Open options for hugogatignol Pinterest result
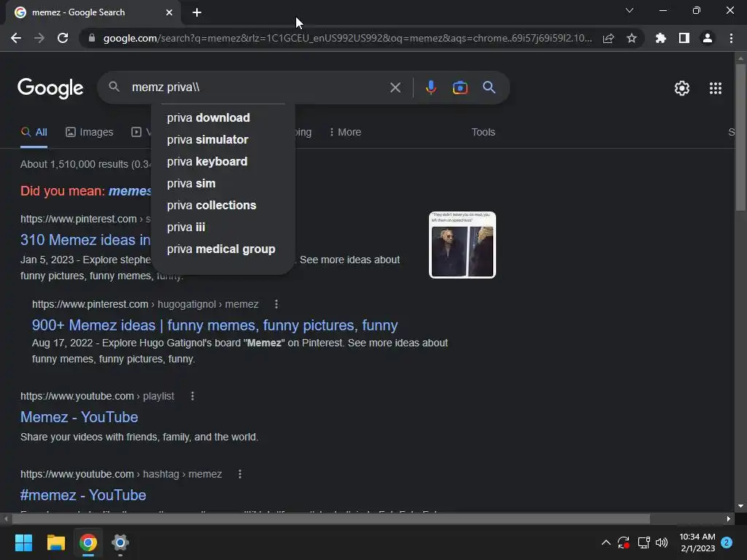 click(276, 304)
